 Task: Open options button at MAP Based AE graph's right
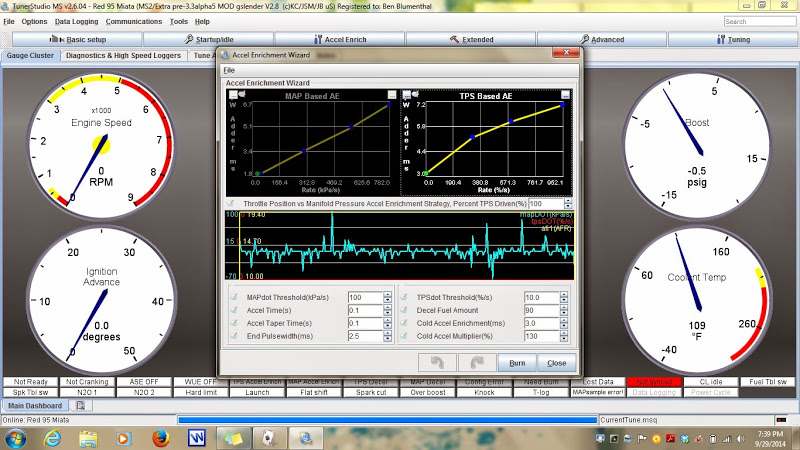tap(394, 94)
